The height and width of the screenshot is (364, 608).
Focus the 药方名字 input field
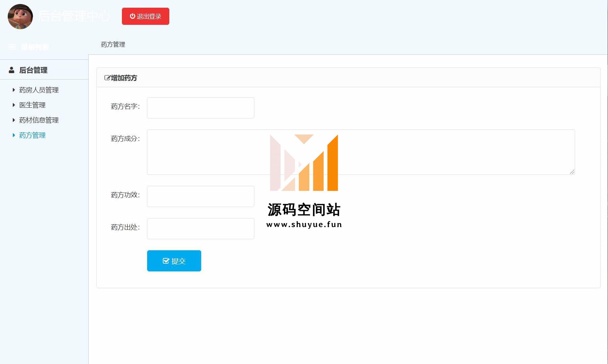(201, 108)
